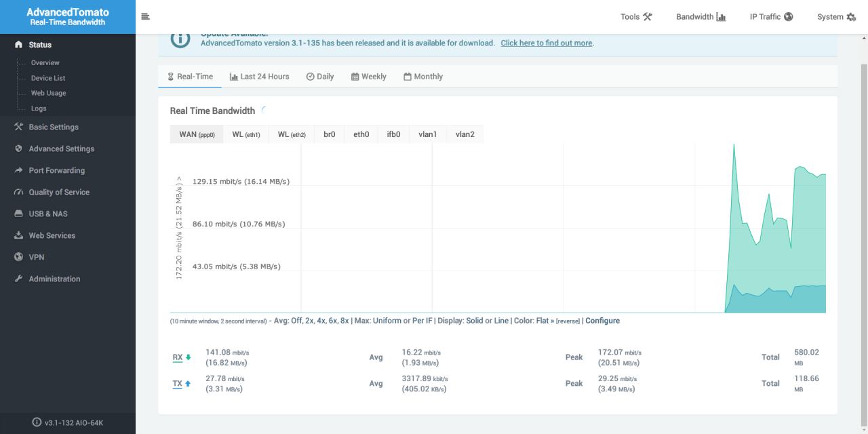Open the Monthly bandwidth tab
868x434 pixels.
click(x=423, y=77)
